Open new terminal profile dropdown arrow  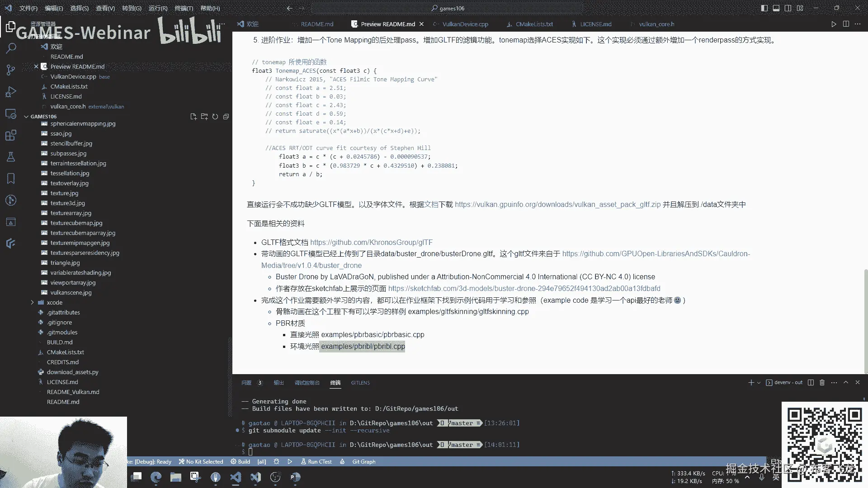click(759, 383)
